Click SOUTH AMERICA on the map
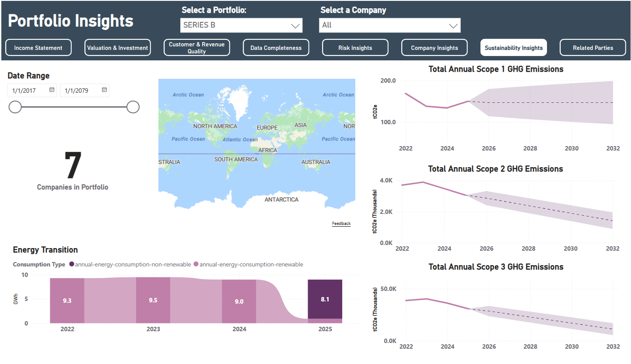Image resolution: width=631 pixels, height=364 pixels. [236, 159]
